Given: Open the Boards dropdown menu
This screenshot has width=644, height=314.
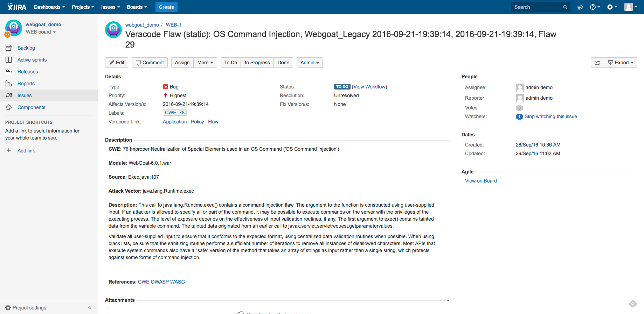Looking at the screenshot, I should click(x=137, y=7).
